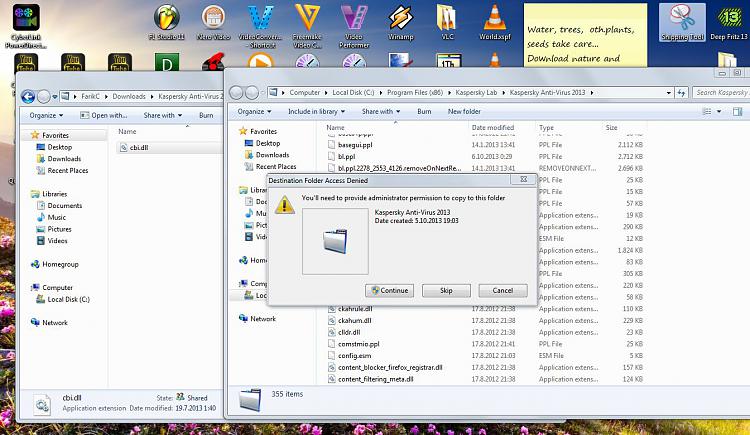This screenshot has height=435, width=750.
Task: Open Documents library in Downloads window sidebar
Action: [65, 205]
